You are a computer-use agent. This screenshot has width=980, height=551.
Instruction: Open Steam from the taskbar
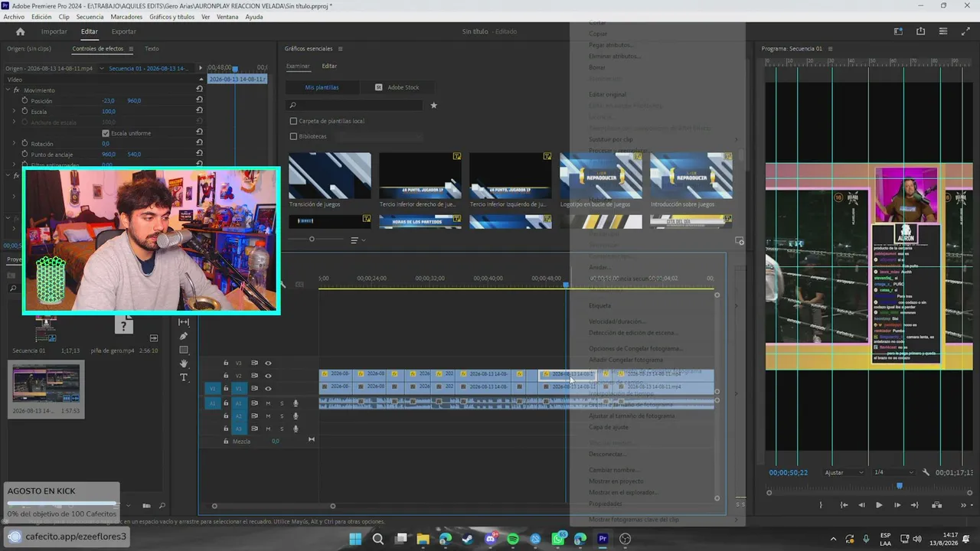(468, 539)
